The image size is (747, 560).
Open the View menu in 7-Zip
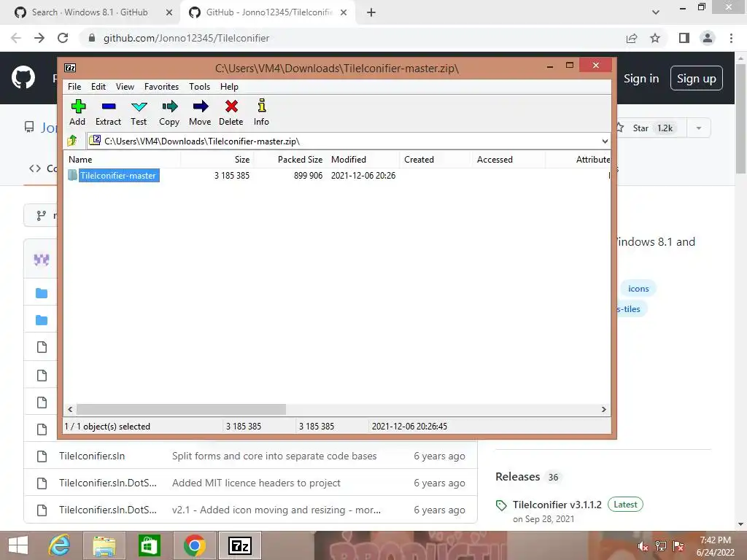[x=125, y=87]
